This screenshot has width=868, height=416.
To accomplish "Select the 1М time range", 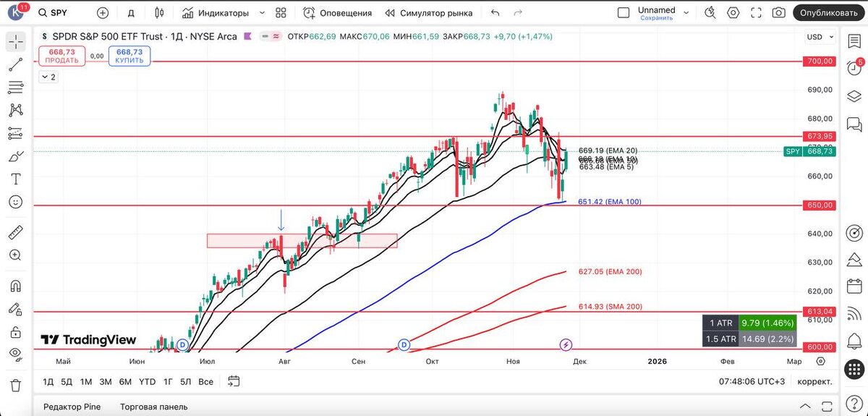I will [86, 381].
